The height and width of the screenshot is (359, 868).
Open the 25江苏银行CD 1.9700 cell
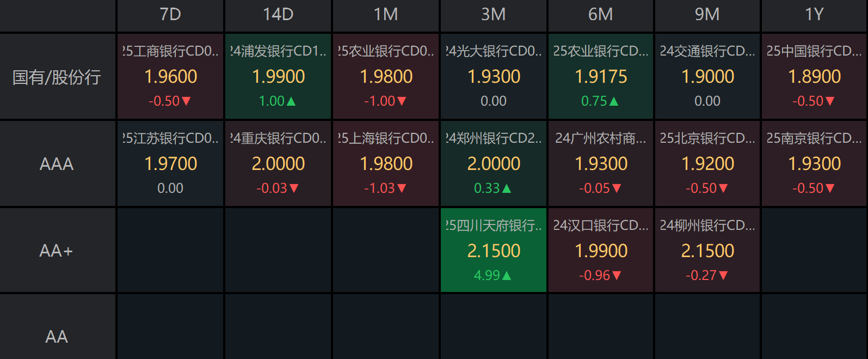click(170, 163)
